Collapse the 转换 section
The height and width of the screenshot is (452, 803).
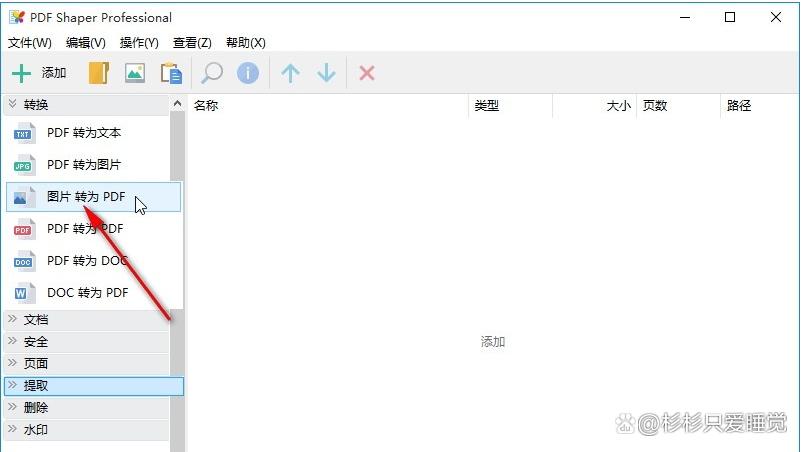point(87,105)
